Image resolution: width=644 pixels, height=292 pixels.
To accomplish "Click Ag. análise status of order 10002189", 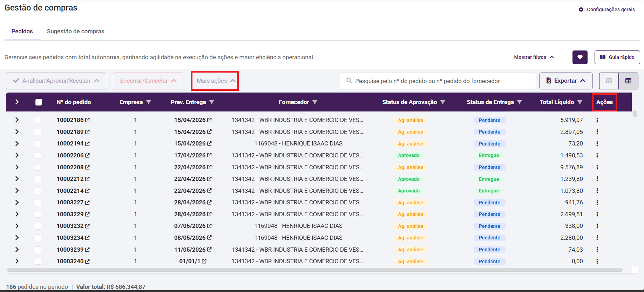I will tap(411, 132).
